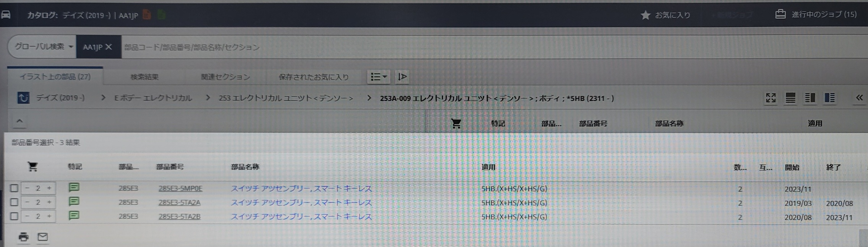
Task: Decrease quantity for 285E3-5TA2A
Action: click(x=27, y=202)
